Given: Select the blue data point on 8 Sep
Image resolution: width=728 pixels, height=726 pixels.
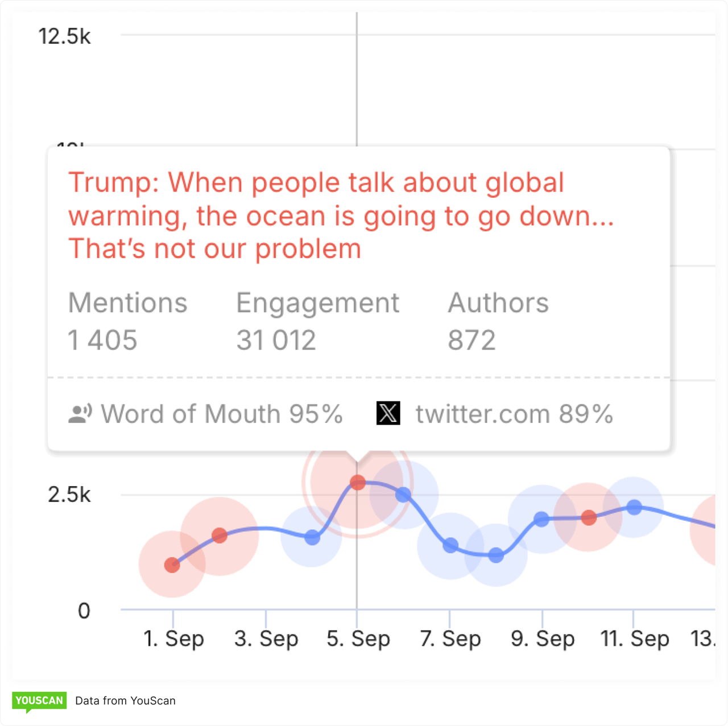Looking at the screenshot, I should pyautogui.click(x=496, y=555).
